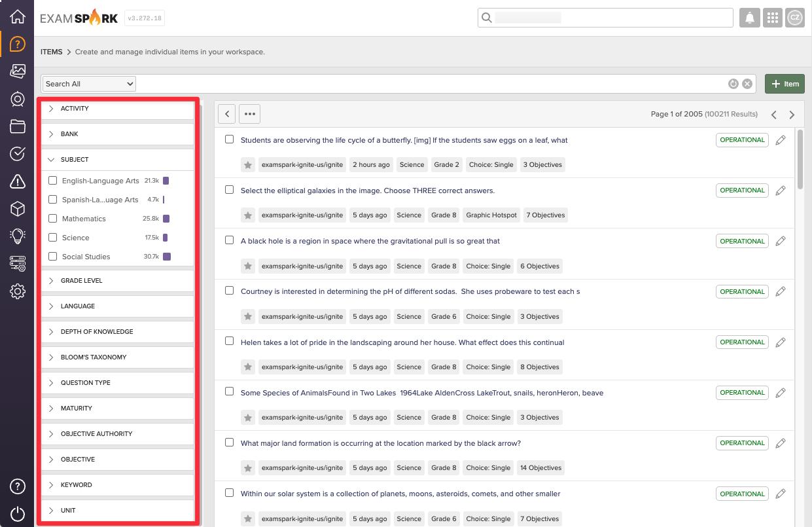Open the server settings sidebar icon
The height and width of the screenshot is (527, 812).
[18, 264]
